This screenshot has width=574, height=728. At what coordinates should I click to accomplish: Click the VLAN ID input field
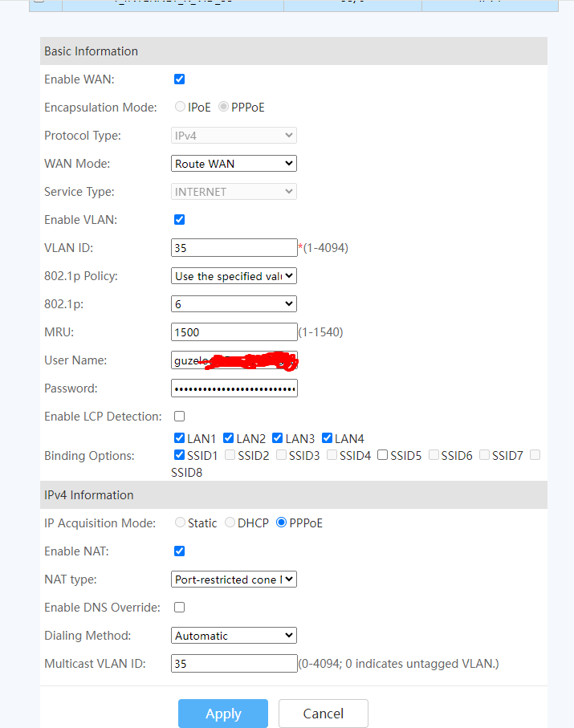234,248
